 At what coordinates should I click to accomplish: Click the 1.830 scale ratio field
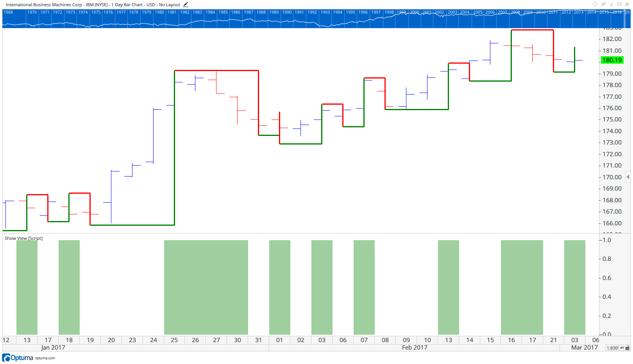pos(612,348)
